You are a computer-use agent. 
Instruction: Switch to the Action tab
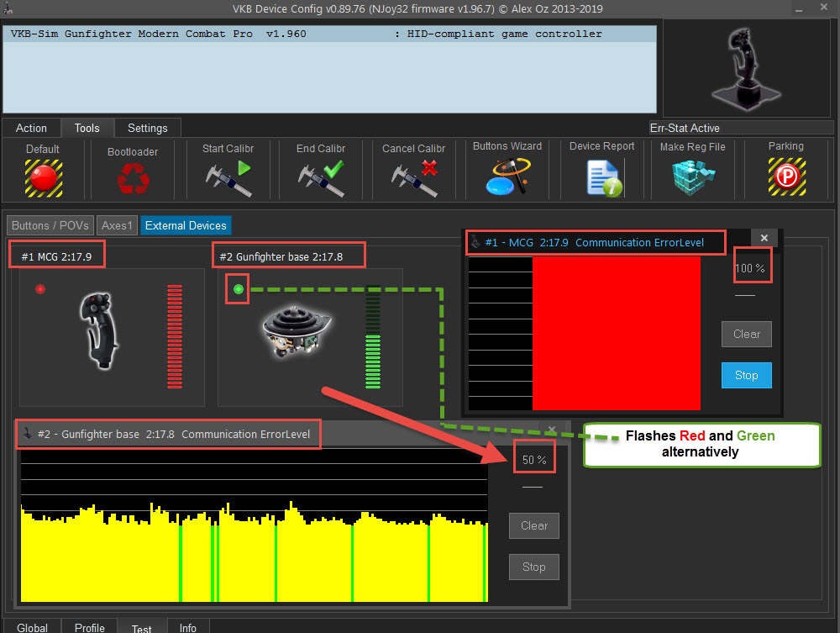(x=31, y=128)
